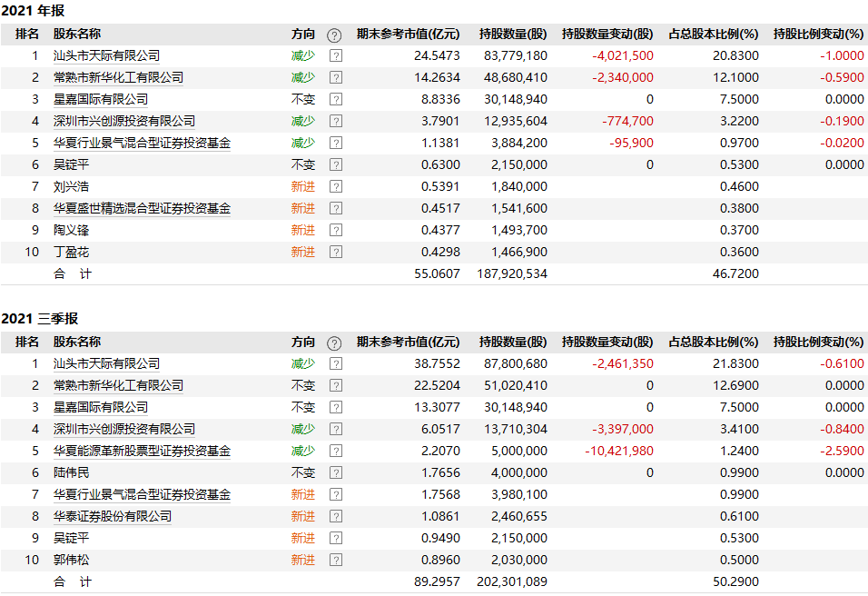Open 汕头市天际有限公司 link in 2021 三季报
Image resolution: width=868 pixels, height=596 pixels.
pyautogui.click(x=106, y=364)
